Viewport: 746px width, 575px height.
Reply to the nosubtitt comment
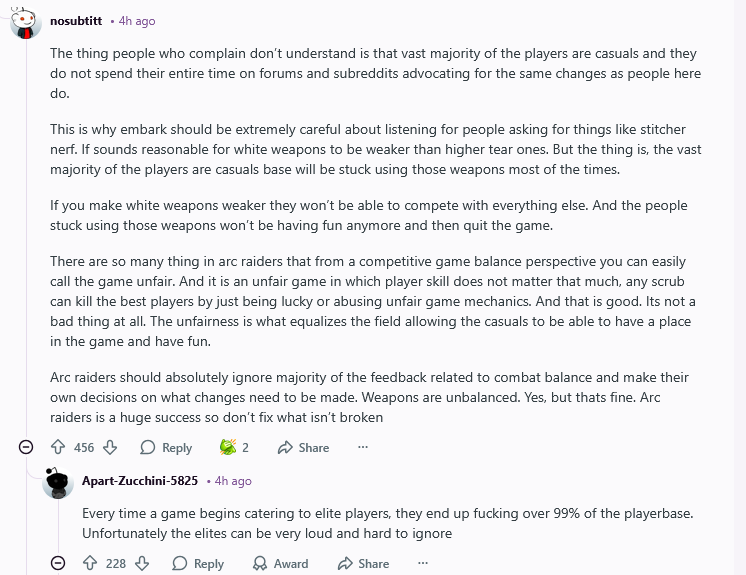pos(166,447)
